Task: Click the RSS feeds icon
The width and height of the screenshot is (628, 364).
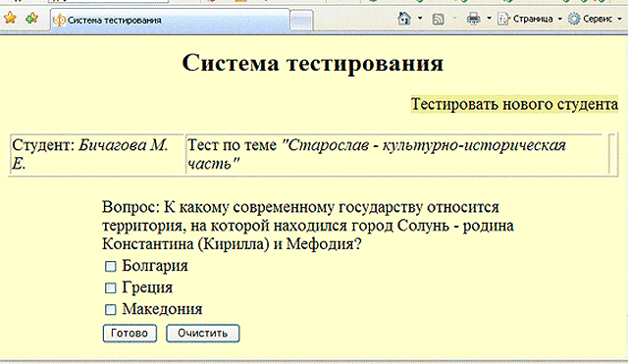Action: pos(439,19)
